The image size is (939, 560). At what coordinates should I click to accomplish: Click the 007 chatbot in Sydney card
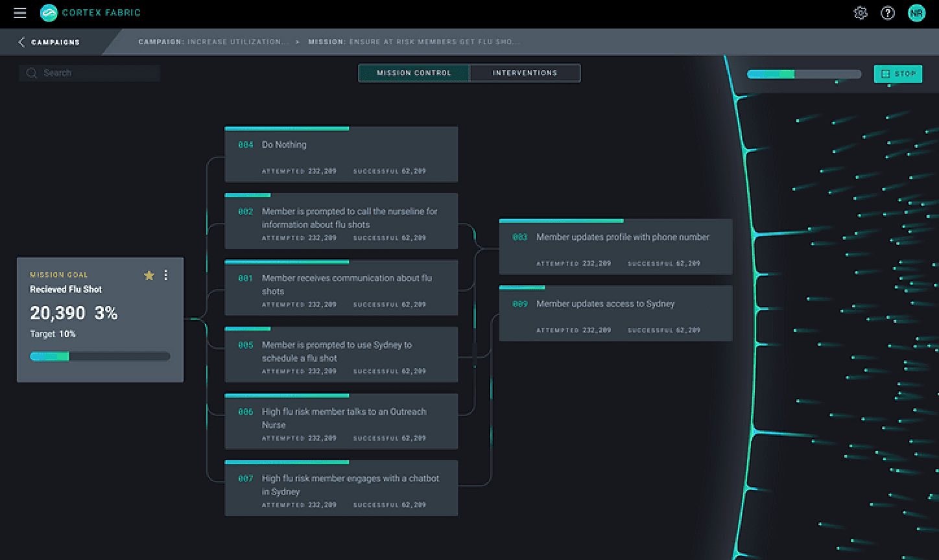(341, 488)
